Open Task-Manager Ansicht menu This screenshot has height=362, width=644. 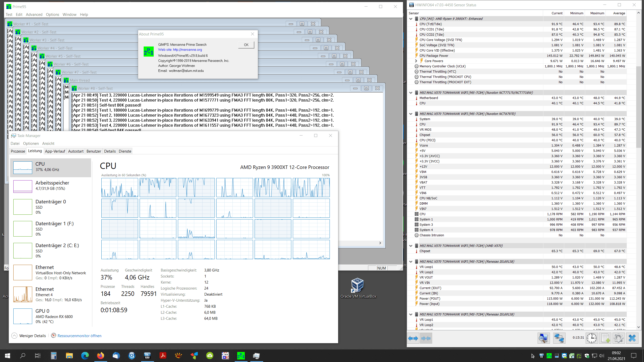[x=48, y=143]
